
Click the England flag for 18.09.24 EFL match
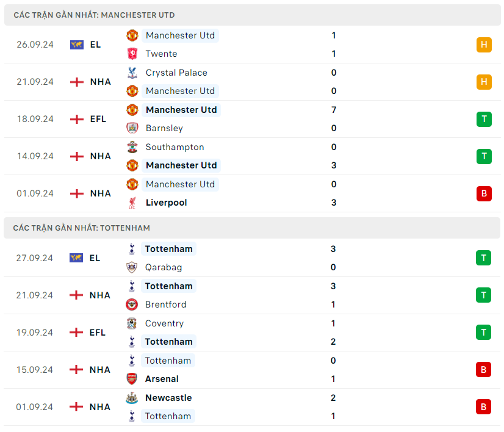click(77, 119)
